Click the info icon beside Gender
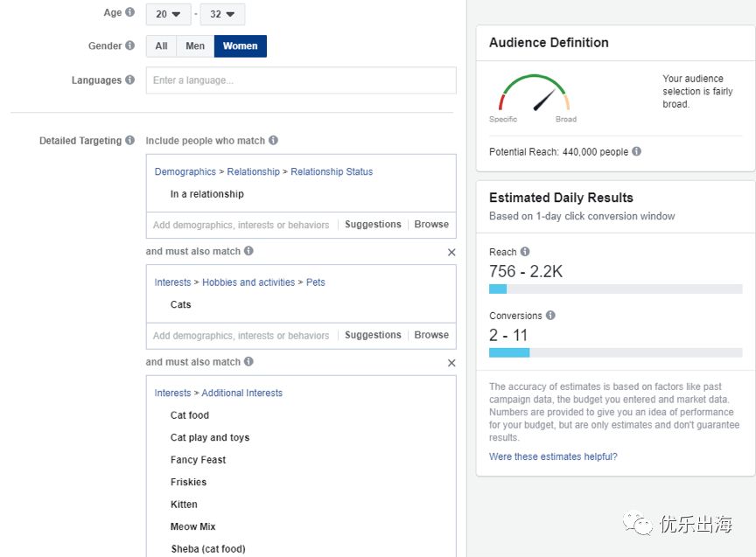Image resolution: width=756 pixels, height=557 pixels. pyautogui.click(x=130, y=46)
